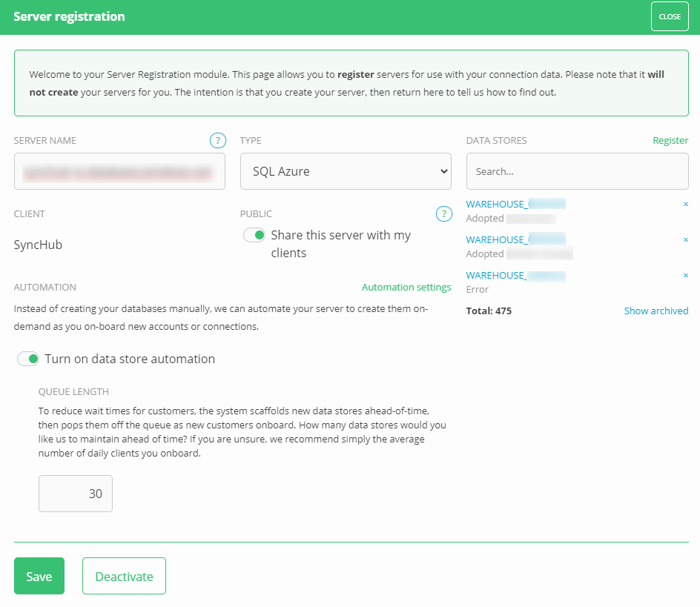The height and width of the screenshot is (607, 700).
Task: Remove the first WAREHOUSE data store
Action: [685, 204]
